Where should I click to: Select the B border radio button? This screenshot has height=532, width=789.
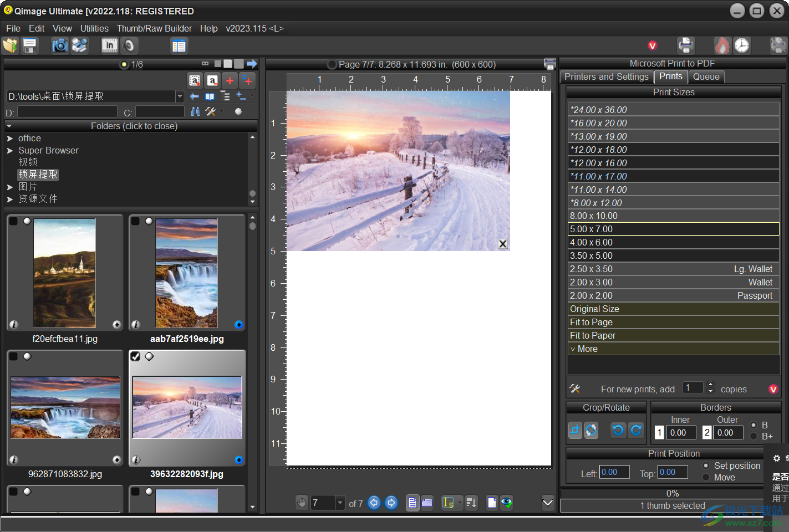pos(754,425)
